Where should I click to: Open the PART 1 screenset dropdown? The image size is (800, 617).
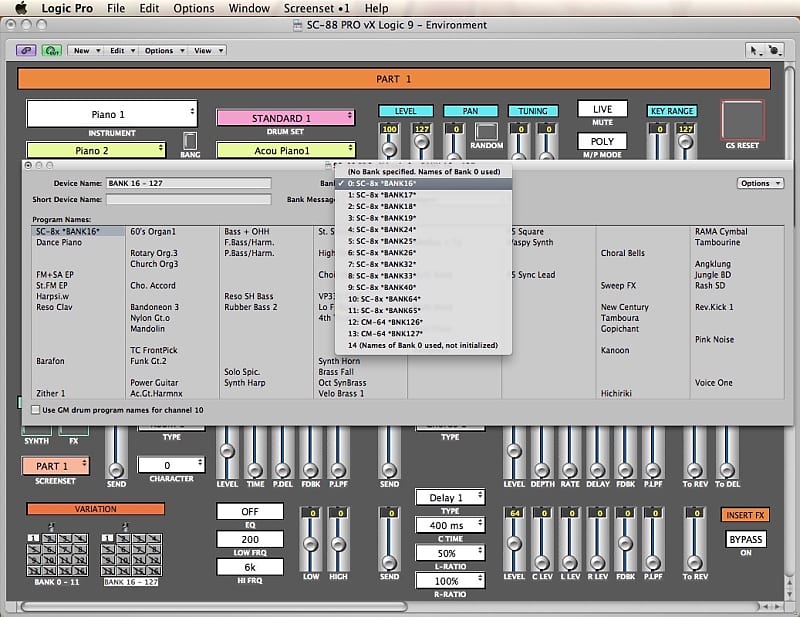click(x=55, y=466)
